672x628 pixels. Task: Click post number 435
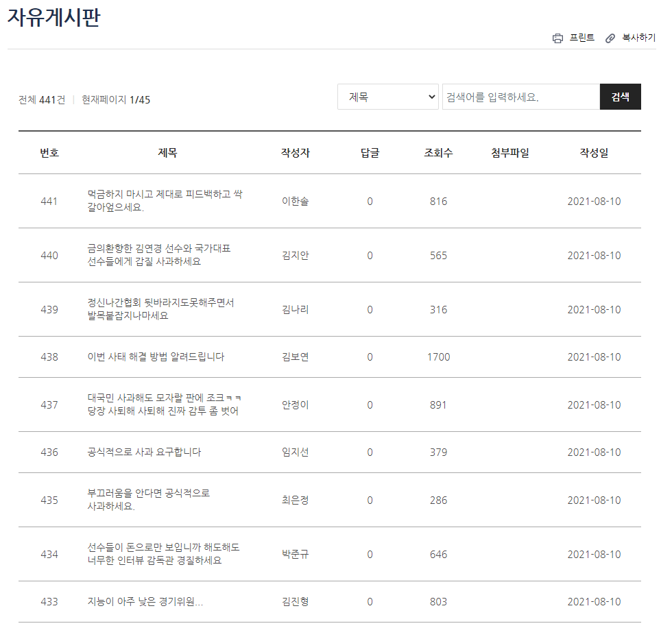49,500
